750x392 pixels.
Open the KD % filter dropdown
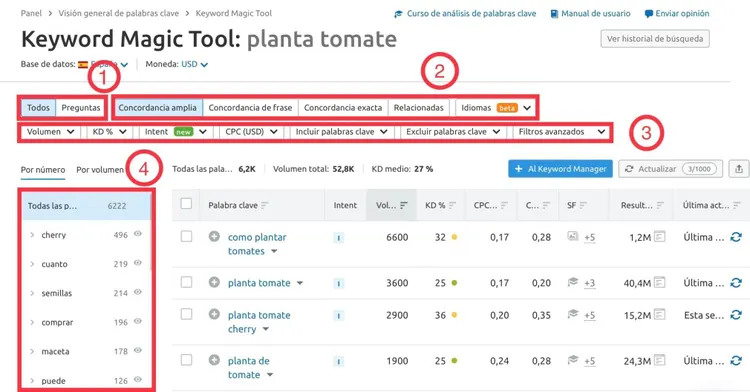(110, 131)
